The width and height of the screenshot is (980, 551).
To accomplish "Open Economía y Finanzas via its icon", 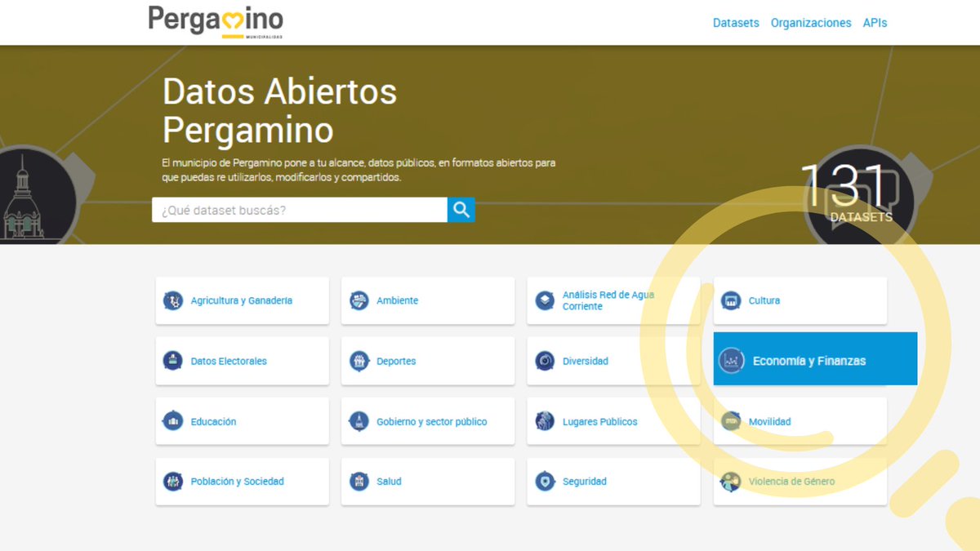I will 731,359.
